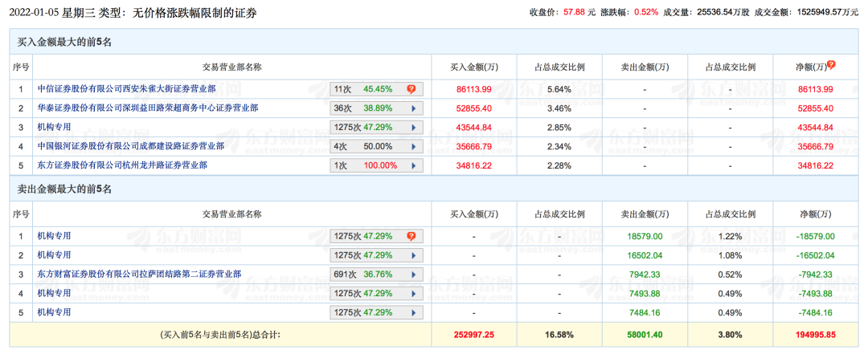
Task: Open the 东方证券杭州龙井路证券营业部 link
Action: 122,165
